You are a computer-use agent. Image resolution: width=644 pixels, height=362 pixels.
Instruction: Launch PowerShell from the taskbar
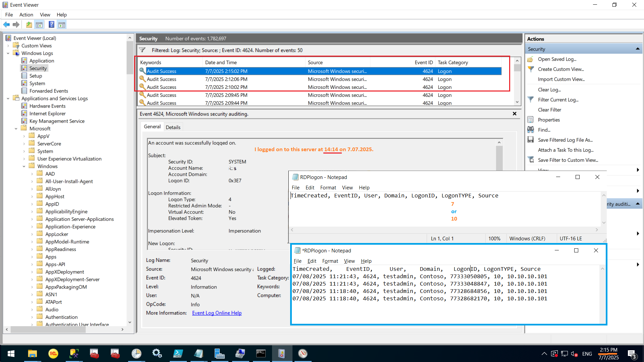tap(178, 353)
